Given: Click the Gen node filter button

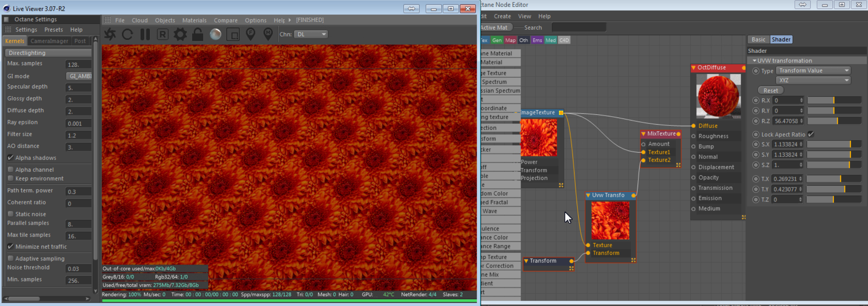Looking at the screenshot, I should click(x=497, y=40).
